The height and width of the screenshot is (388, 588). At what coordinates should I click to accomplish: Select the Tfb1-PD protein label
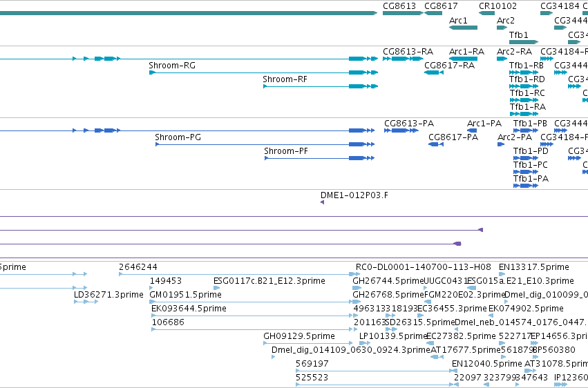531,151
